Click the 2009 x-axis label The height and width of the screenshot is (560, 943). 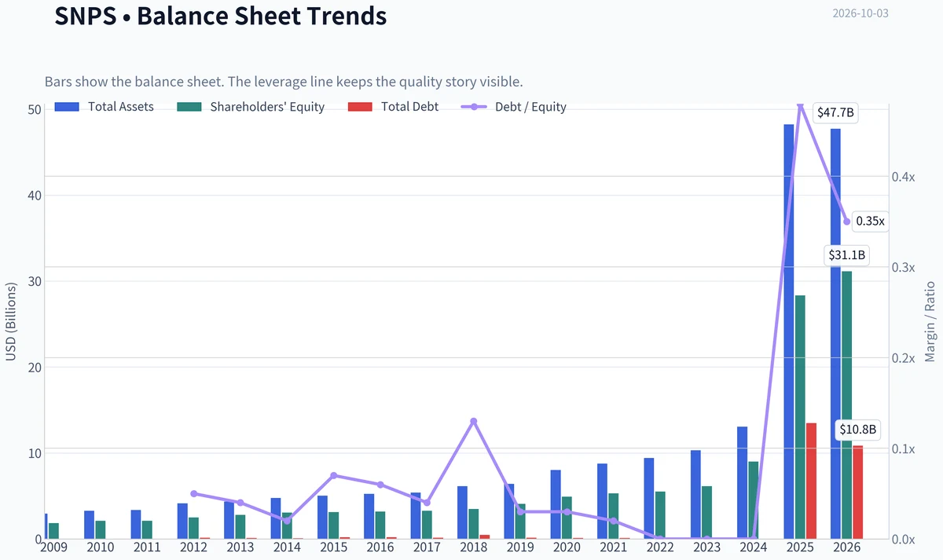[x=53, y=547]
